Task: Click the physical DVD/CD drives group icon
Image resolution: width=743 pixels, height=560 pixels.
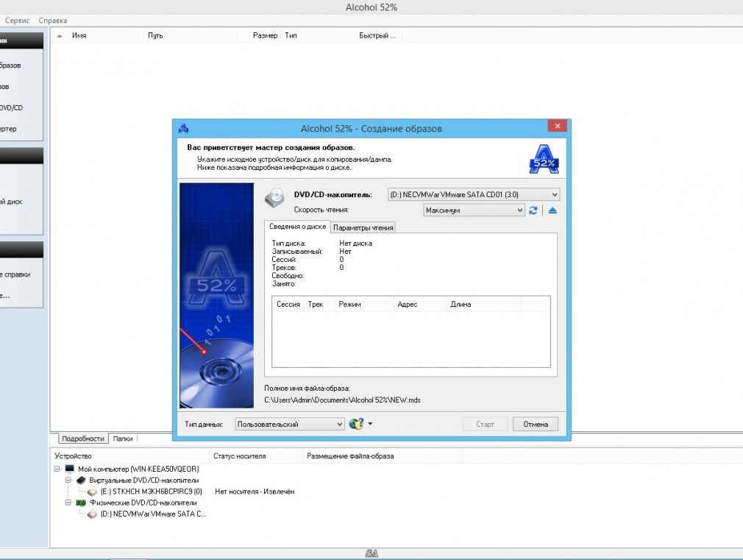Action: coord(81,503)
